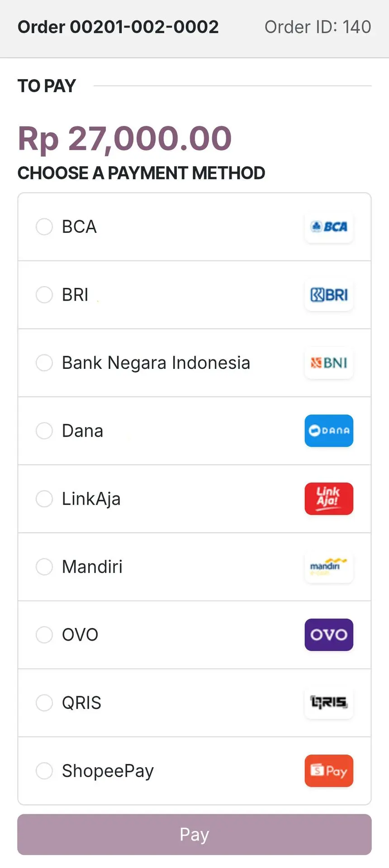Click the Mandiri e-cash logo icon
Viewport: 389px width, 868px height.
tap(329, 567)
